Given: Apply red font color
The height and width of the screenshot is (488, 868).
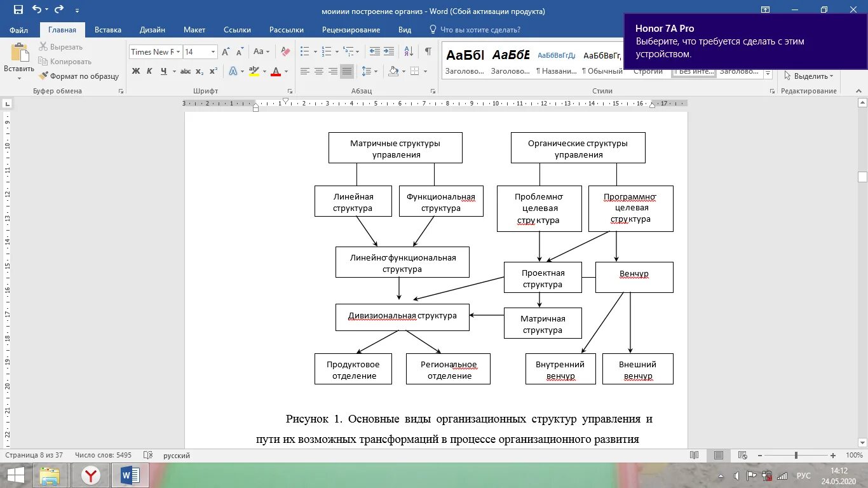Looking at the screenshot, I should click(x=276, y=71).
